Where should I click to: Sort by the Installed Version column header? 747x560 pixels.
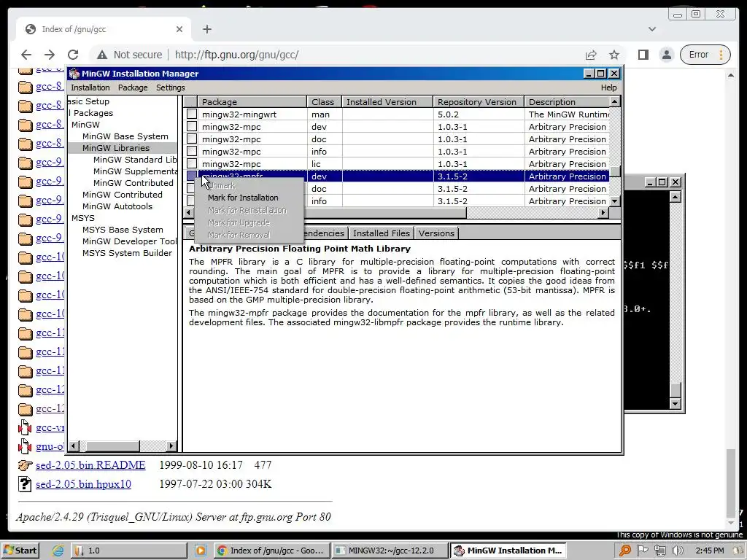pyautogui.click(x=387, y=102)
